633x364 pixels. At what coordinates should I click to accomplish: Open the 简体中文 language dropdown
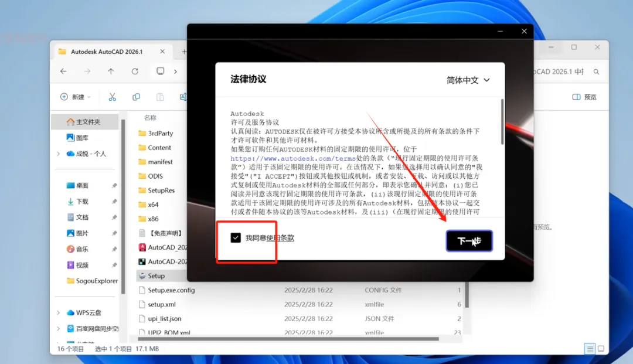click(x=468, y=80)
